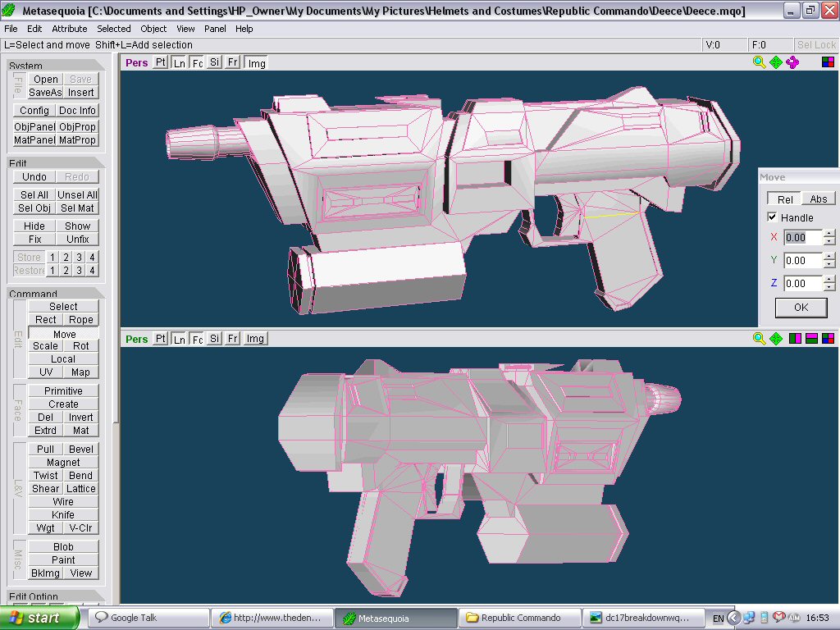
Task: Toggle Img display in top viewport
Action: tap(257, 62)
